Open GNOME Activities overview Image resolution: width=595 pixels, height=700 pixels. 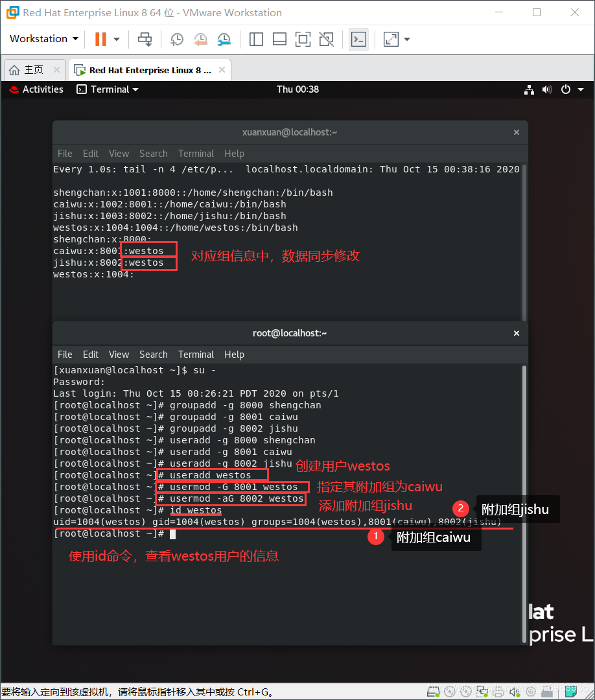36,89
